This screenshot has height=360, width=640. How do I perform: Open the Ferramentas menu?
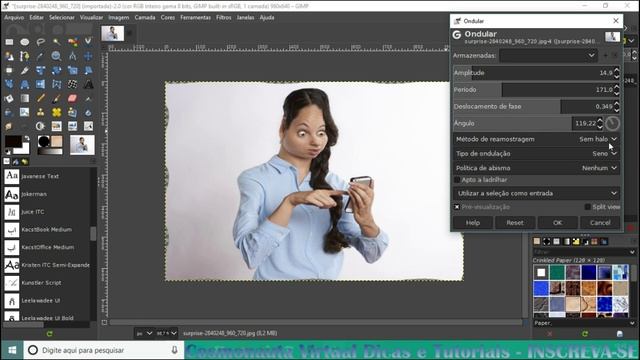tap(196, 18)
